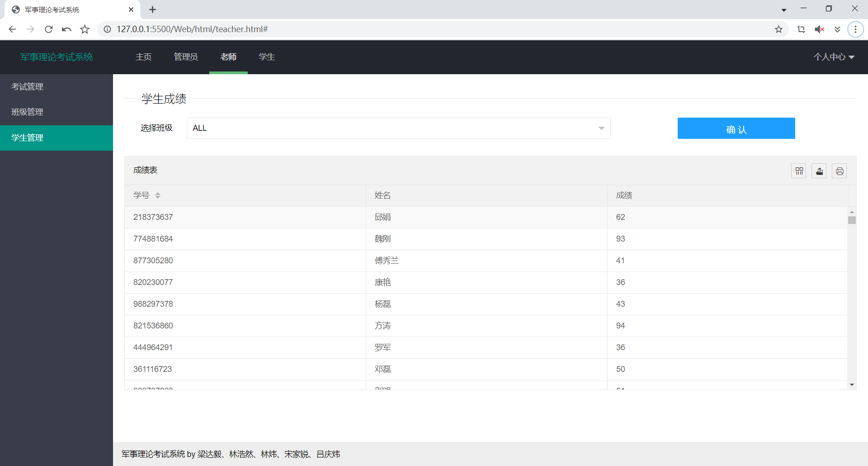The height and width of the screenshot is (466, 868).
Task: Go to 主页 in top navigation
Action: [143, 57]
